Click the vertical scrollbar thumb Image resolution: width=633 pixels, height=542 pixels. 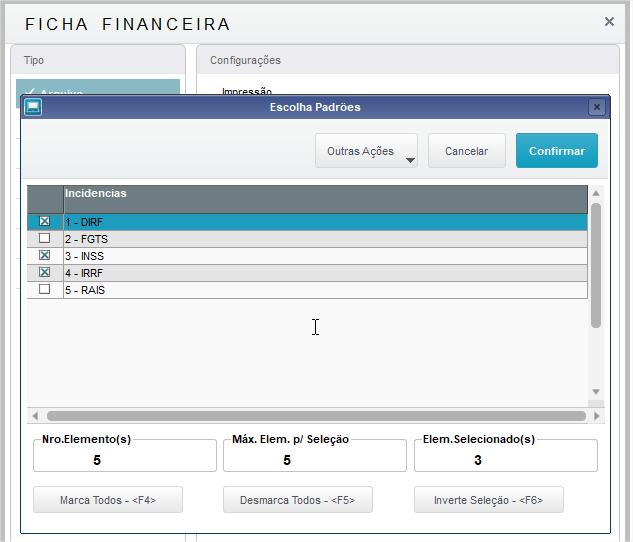coord(596,265)
